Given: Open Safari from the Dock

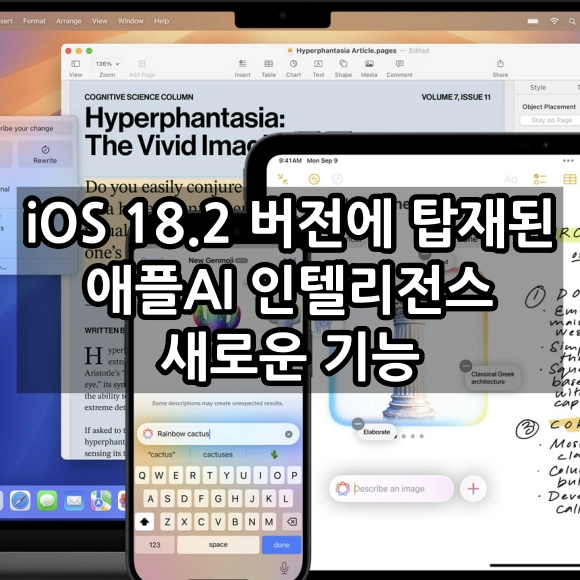Looking at the screenshot, I should coord(20,501).
